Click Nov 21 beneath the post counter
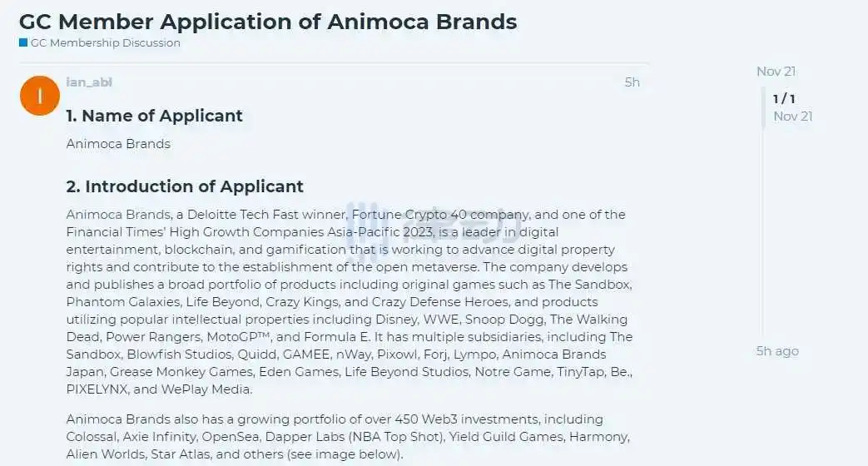This screenshot has width=868, height=466. click(792, 116)
